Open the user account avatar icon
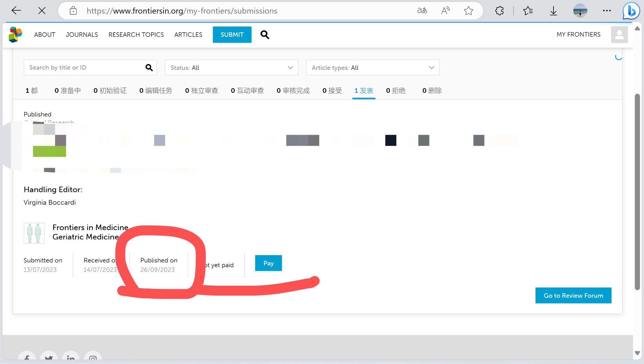The height and width of the screenshot is (364, 644). click(x=619, y=35)
